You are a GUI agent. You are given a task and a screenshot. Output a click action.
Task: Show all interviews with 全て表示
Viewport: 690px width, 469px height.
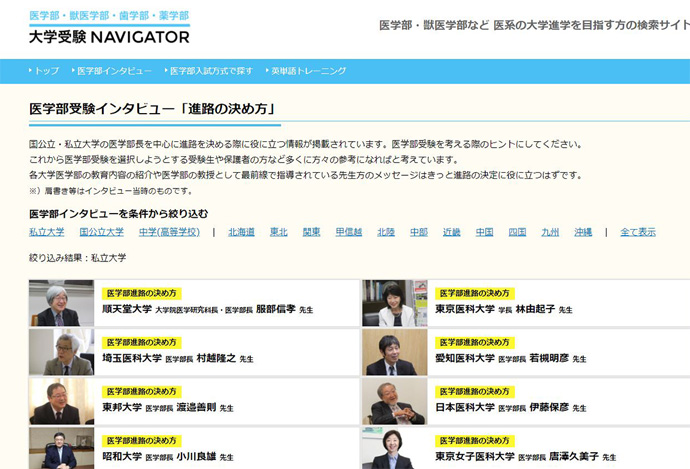638,232
